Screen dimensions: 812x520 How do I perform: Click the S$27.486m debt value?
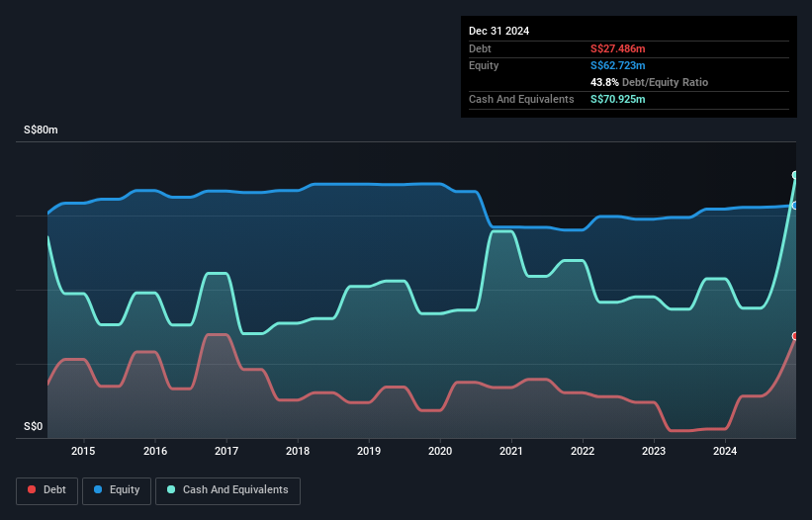(x=618, y=48)
